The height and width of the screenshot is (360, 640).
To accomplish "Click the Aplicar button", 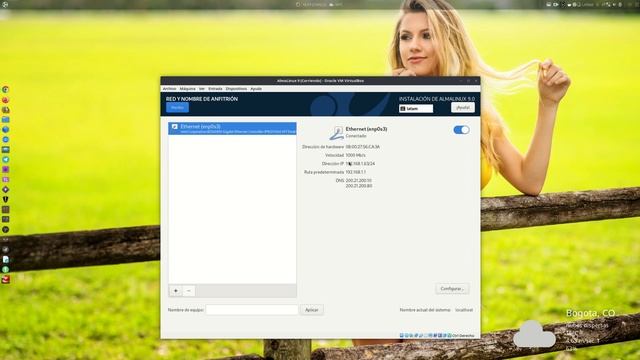I will tap(311, 310).
